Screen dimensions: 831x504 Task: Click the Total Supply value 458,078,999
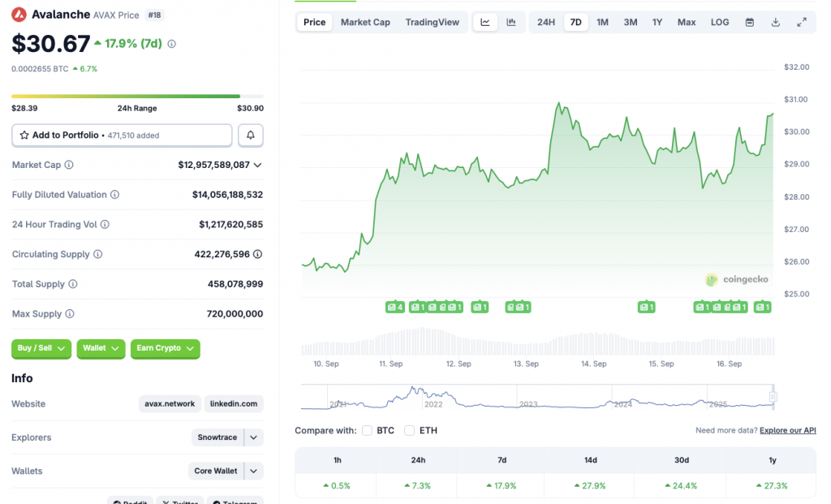click(235, 284)
